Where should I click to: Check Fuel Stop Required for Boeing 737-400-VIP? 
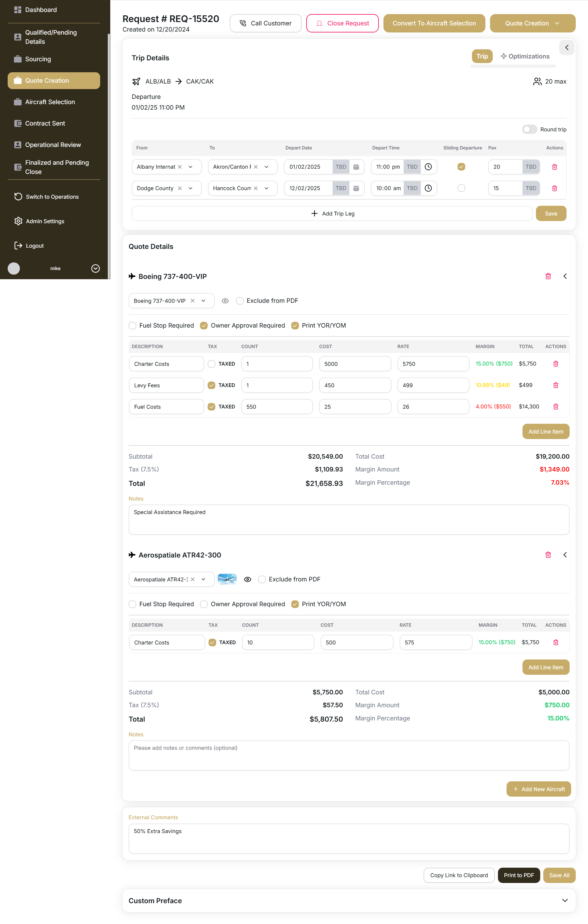(132, 325)
